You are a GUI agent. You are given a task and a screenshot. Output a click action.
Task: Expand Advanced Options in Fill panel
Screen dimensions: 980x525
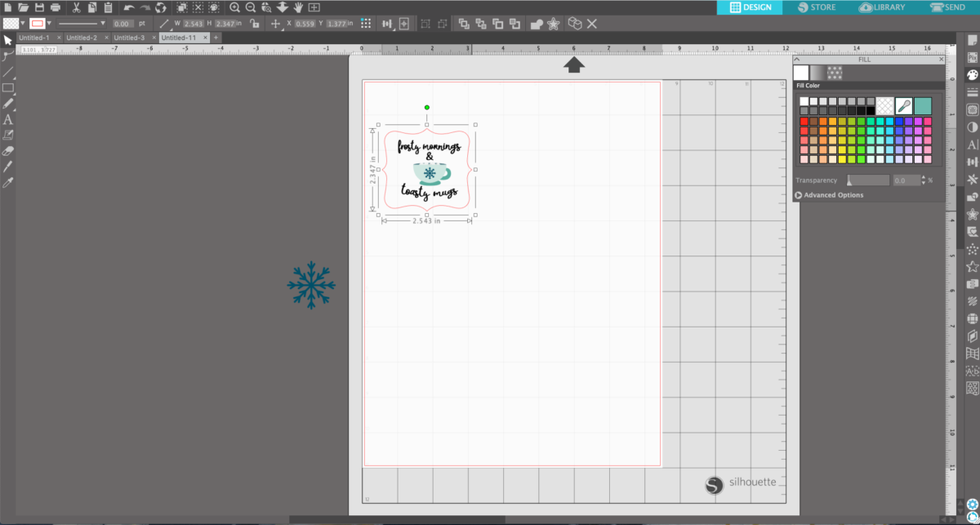[829, 195]
